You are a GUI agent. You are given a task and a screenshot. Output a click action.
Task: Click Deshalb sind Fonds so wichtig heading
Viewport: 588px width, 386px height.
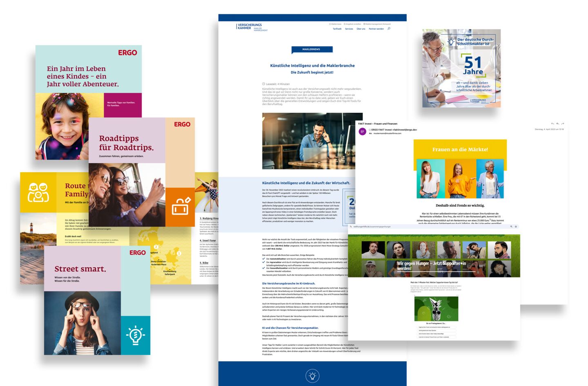[x=460, y=206]
